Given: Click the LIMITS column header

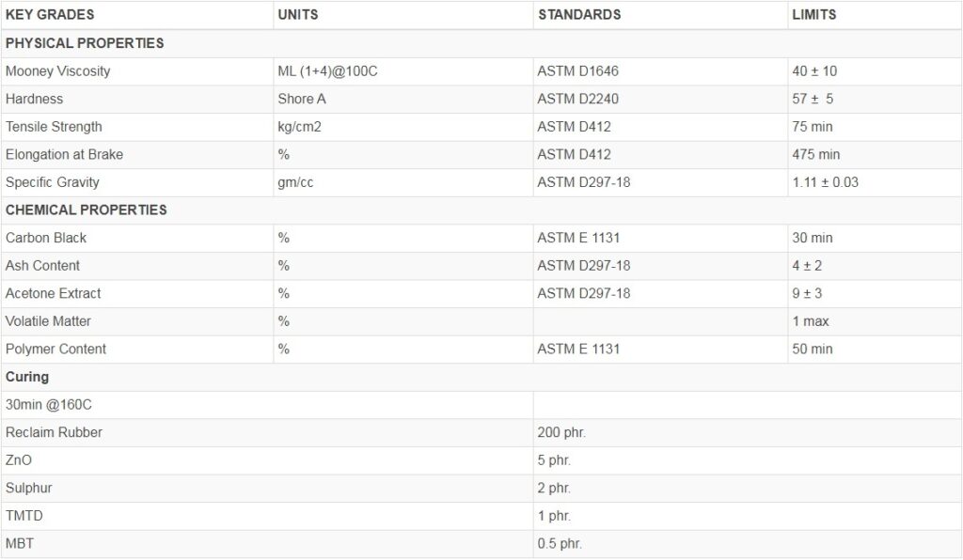Looking at the screenshot, I should click(x=813, y=15).
